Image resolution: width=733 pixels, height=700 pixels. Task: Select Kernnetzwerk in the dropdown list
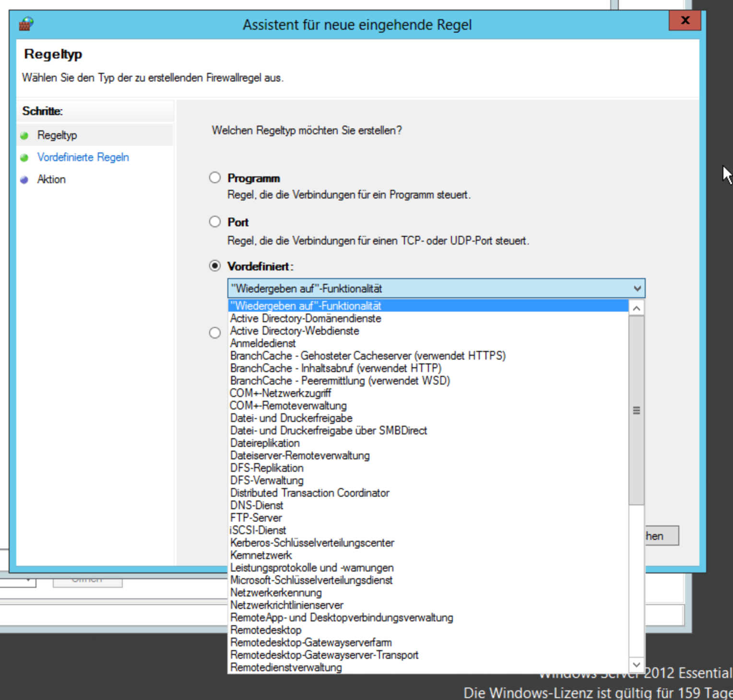pyautogui.click(x=261, y=555)
